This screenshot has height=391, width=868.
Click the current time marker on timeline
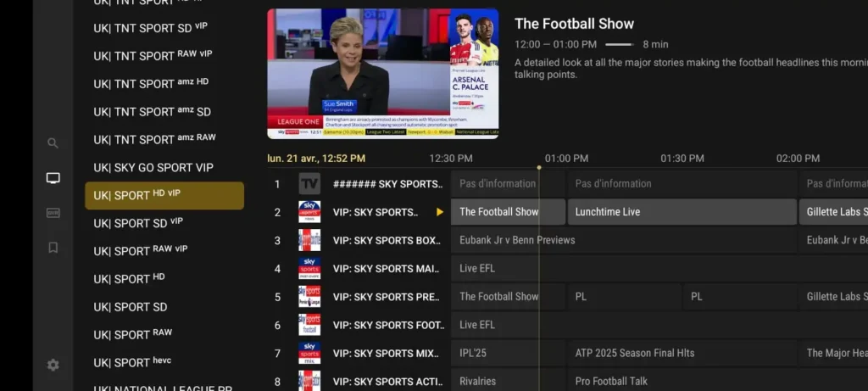[x=539, y=167]
